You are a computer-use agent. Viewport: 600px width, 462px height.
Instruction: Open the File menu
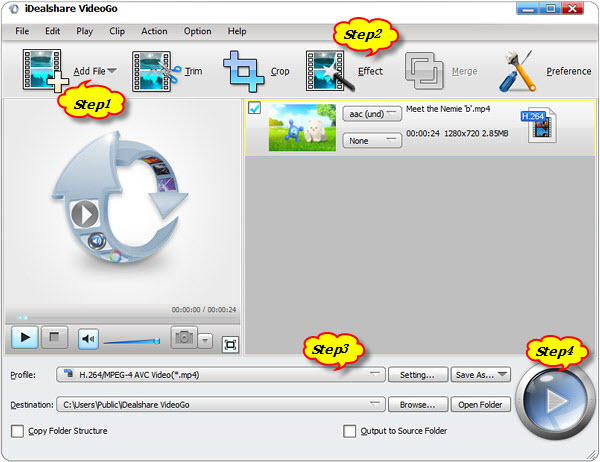coord(22,31)
